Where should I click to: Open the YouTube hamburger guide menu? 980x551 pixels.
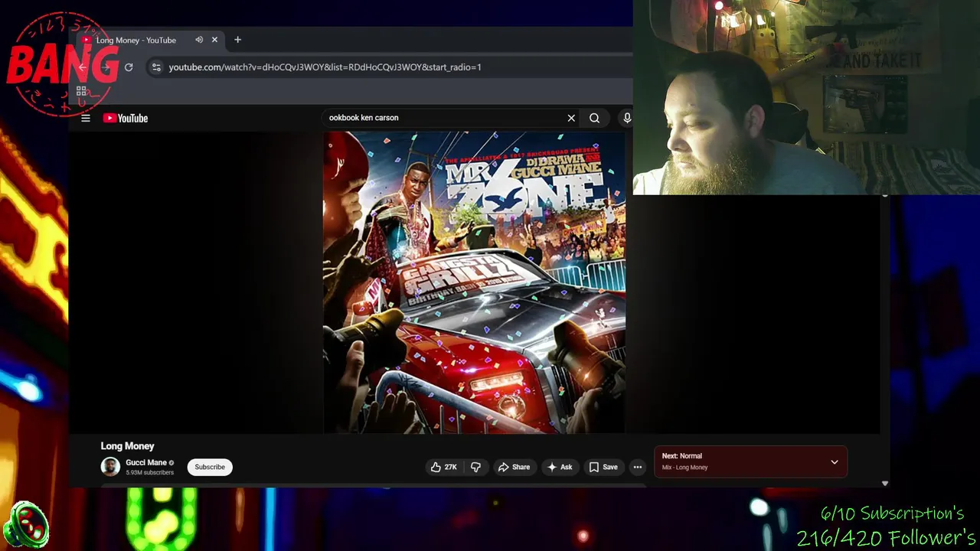pos(86,118)
